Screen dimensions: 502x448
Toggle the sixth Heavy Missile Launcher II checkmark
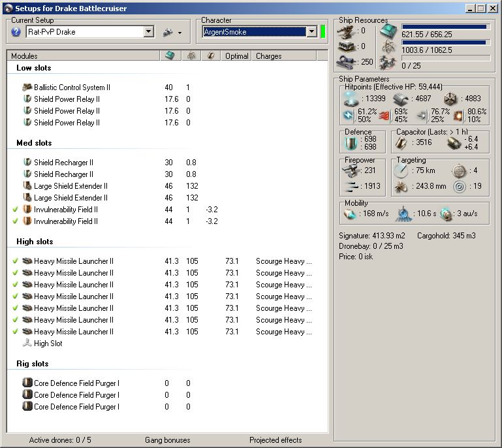click(15, 319)
